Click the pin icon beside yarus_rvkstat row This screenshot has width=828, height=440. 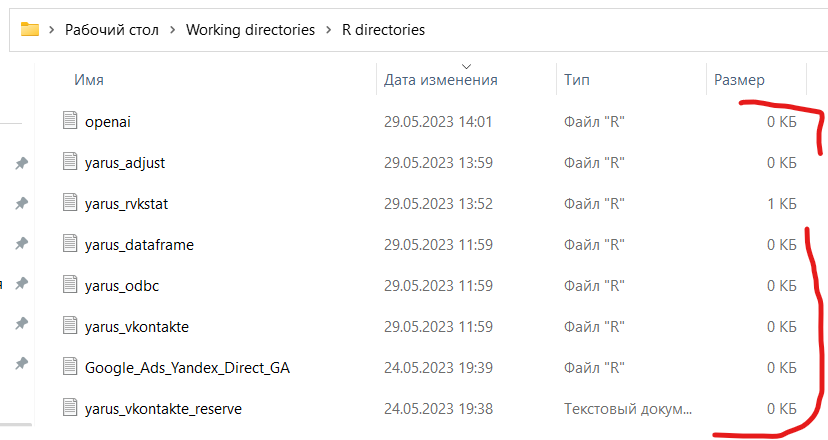click(21, 203)
